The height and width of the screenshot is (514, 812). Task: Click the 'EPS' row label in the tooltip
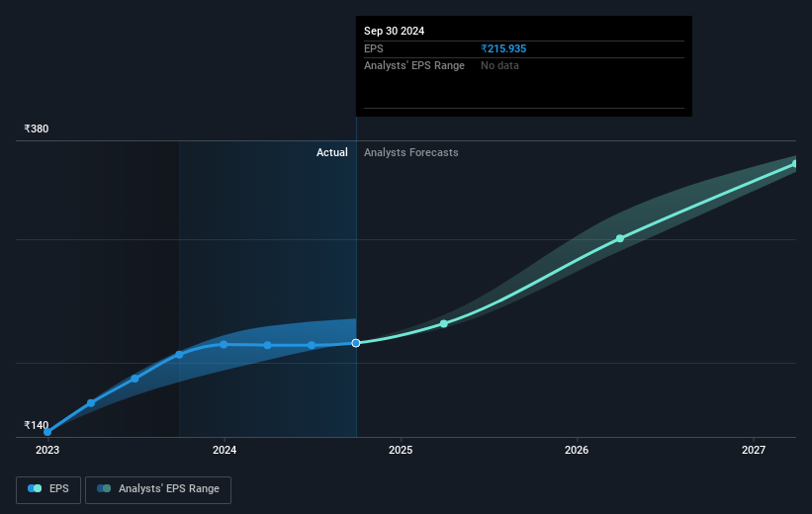[374, 48]
